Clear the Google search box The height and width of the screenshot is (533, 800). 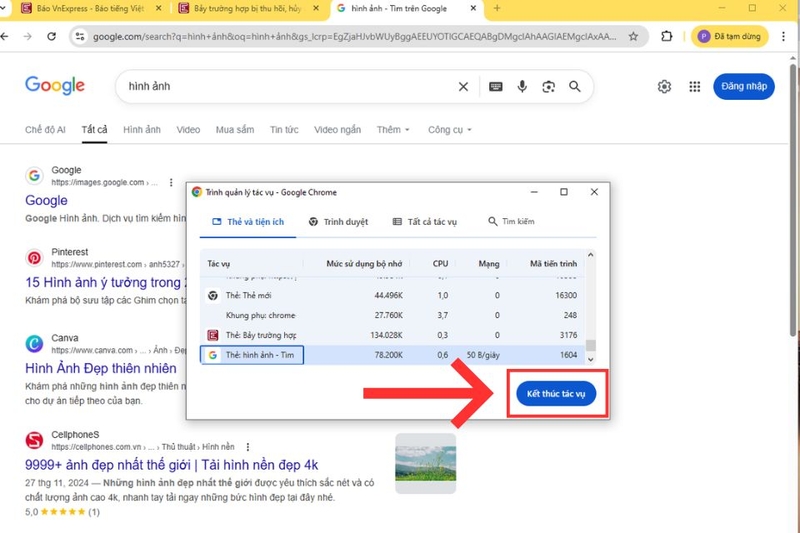[463, 87]
